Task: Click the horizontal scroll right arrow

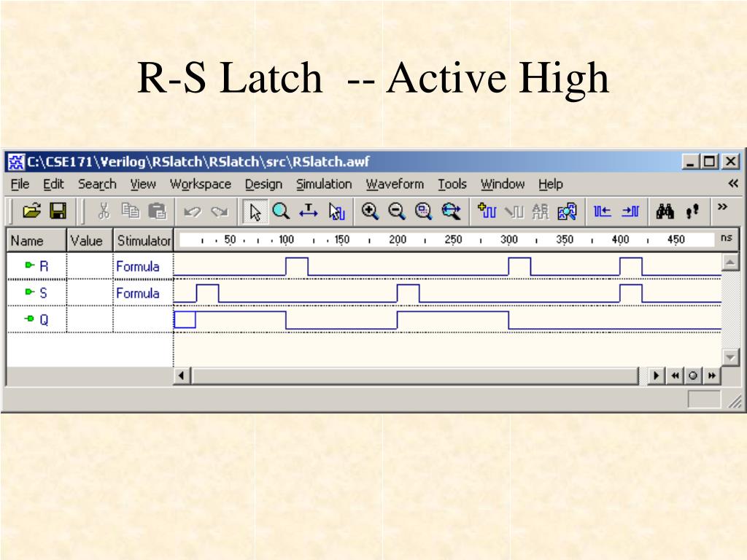Action: 656,376
